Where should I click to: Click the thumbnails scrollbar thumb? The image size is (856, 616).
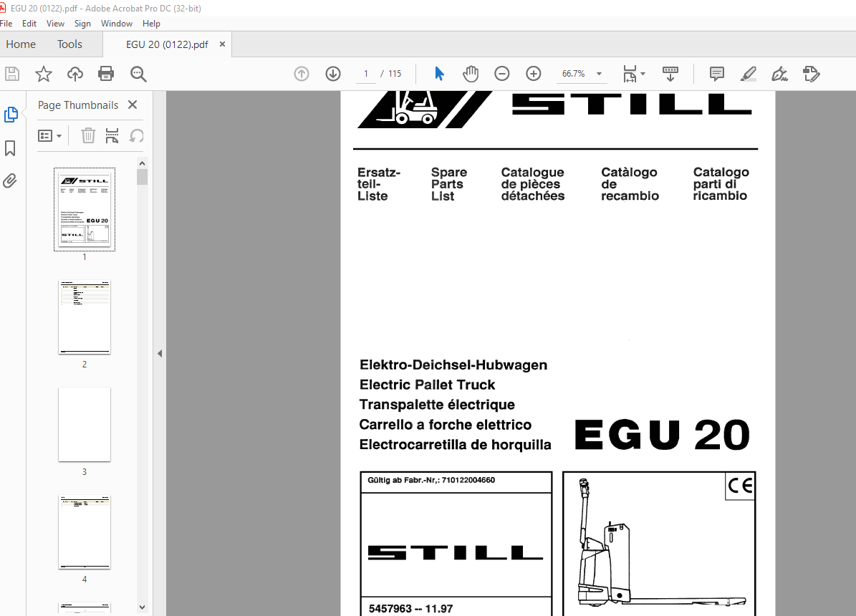click(x=142, y=177)
